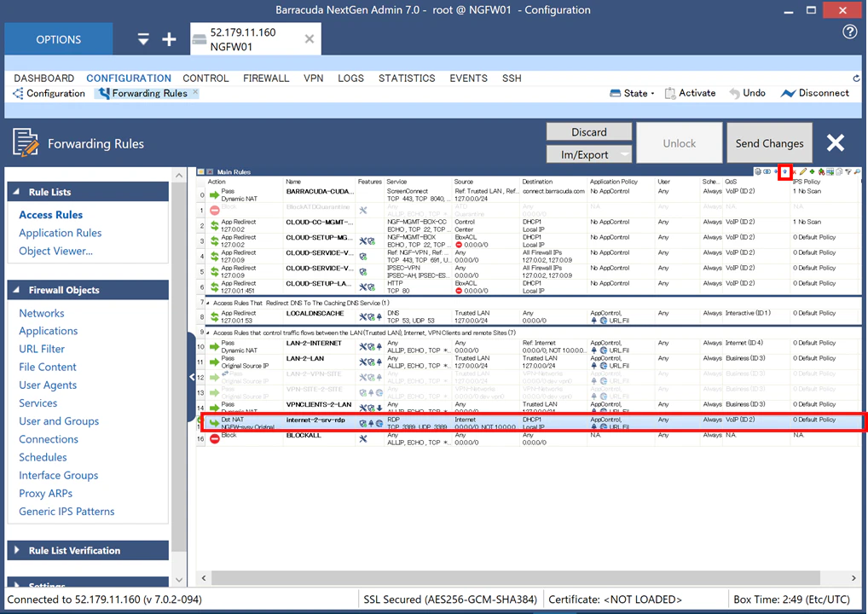Screen dimensions: 868x614
Task: Add a new connection tab with plus icon
Action: 169,39
